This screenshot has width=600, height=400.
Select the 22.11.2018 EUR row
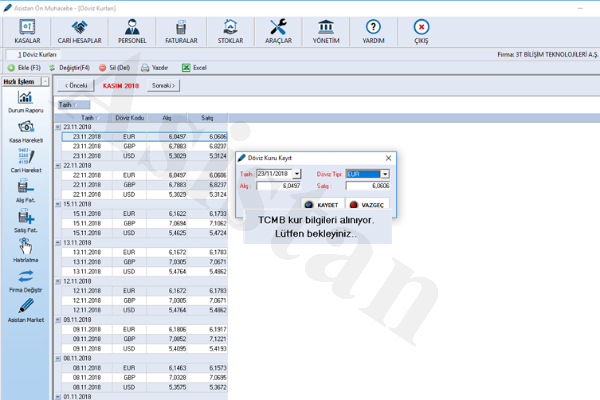point(145,175)
